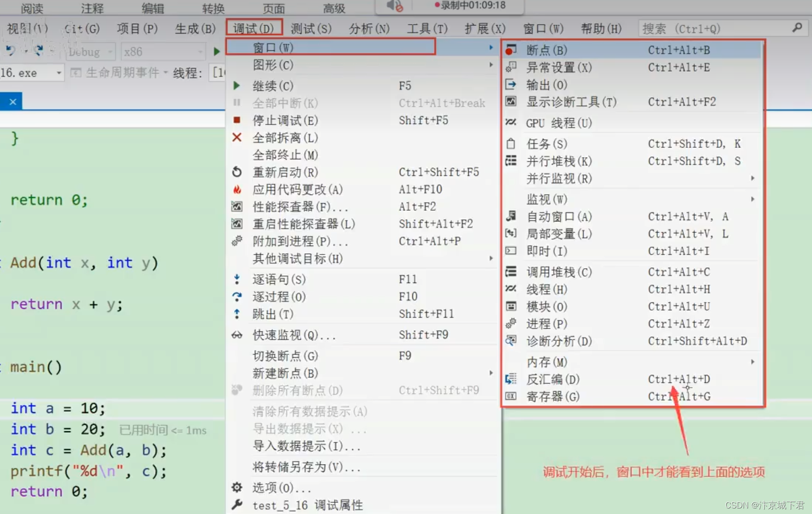Open the 扩展(X) menu
Screen dimensions: 812x514
coord(485,28)
